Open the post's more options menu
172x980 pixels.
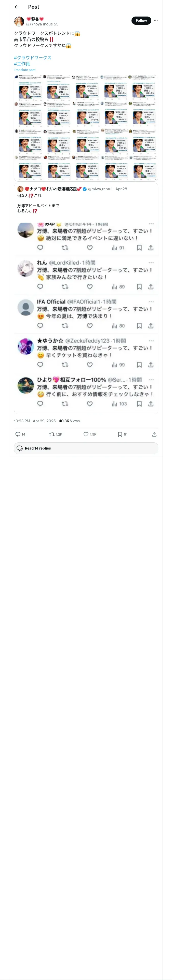156,21
